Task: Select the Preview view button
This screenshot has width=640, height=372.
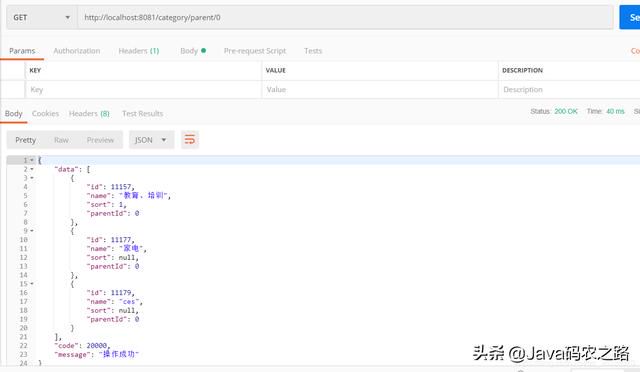Action: 100,140
